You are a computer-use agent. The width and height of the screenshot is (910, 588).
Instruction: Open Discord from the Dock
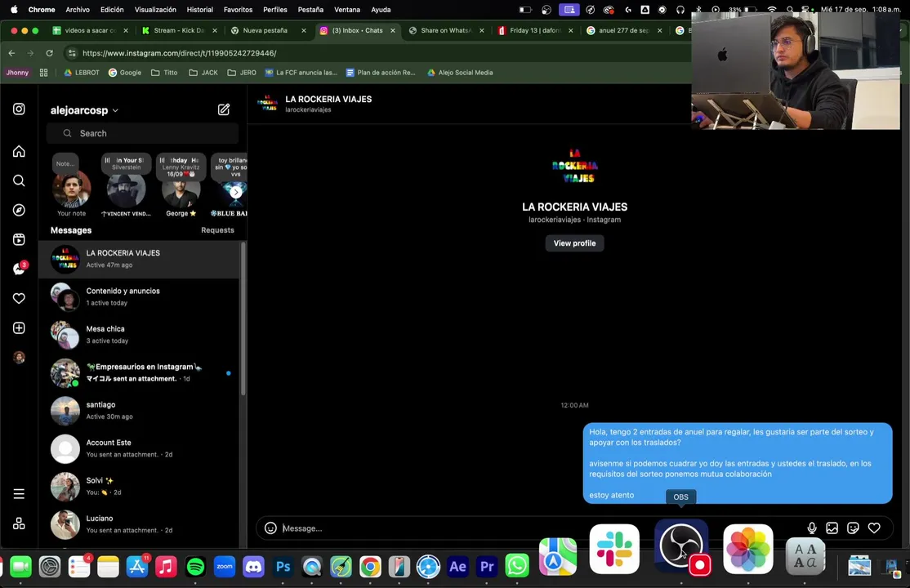tap(253, 567)
